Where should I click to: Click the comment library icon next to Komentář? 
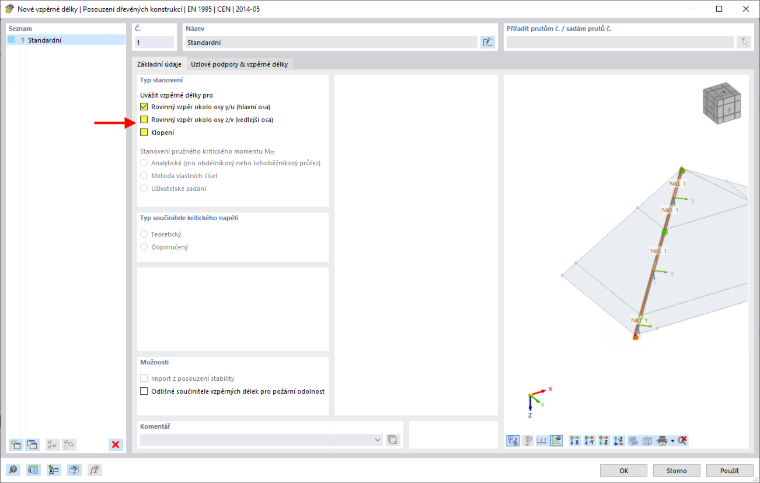click(x=393, y=440)
